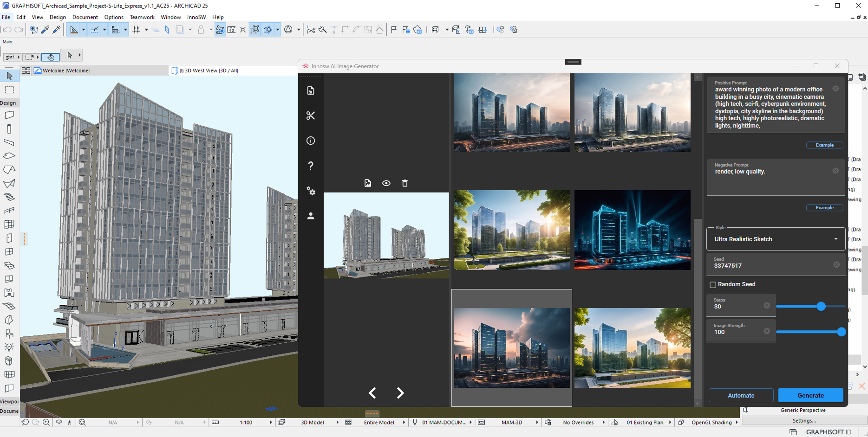Image resolution: width=868 pixels, height=437 pixels.
Task: Select the Marquee tool in the toolbox
Action: (9, 90)
